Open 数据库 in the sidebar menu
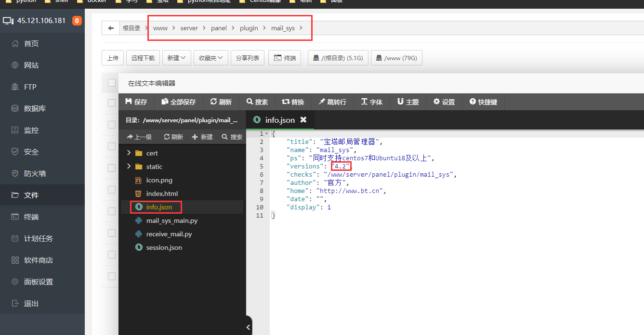The width and height of the screenshot is (644, 335). 35,109
